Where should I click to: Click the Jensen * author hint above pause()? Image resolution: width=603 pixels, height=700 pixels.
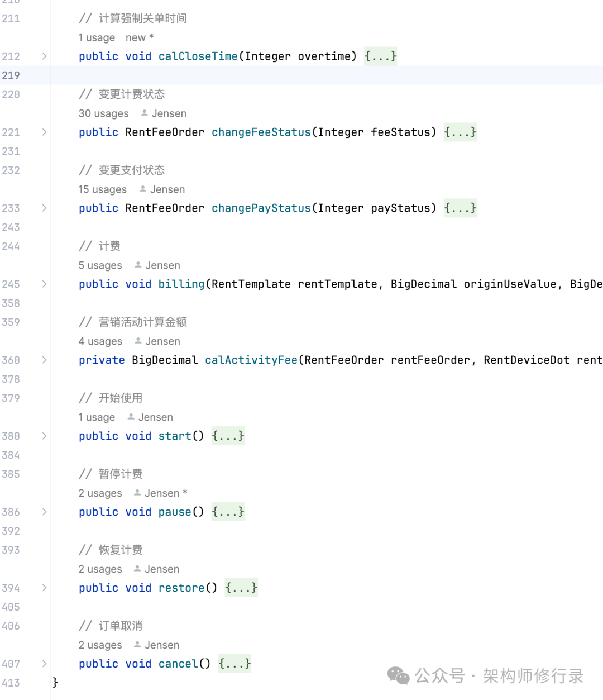coord(160,493)
